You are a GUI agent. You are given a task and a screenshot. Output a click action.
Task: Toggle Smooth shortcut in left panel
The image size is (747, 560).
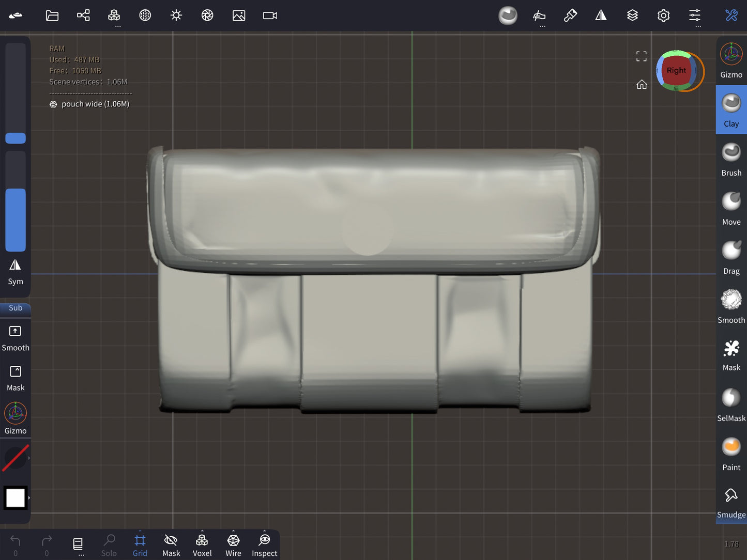[x=16, y=338]
